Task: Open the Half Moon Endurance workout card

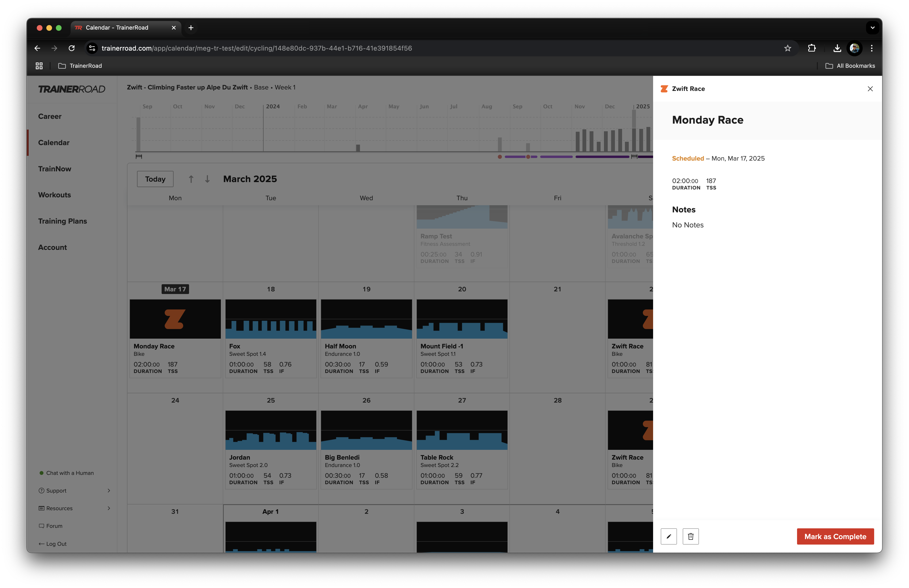Action: (x=366, y=338)
